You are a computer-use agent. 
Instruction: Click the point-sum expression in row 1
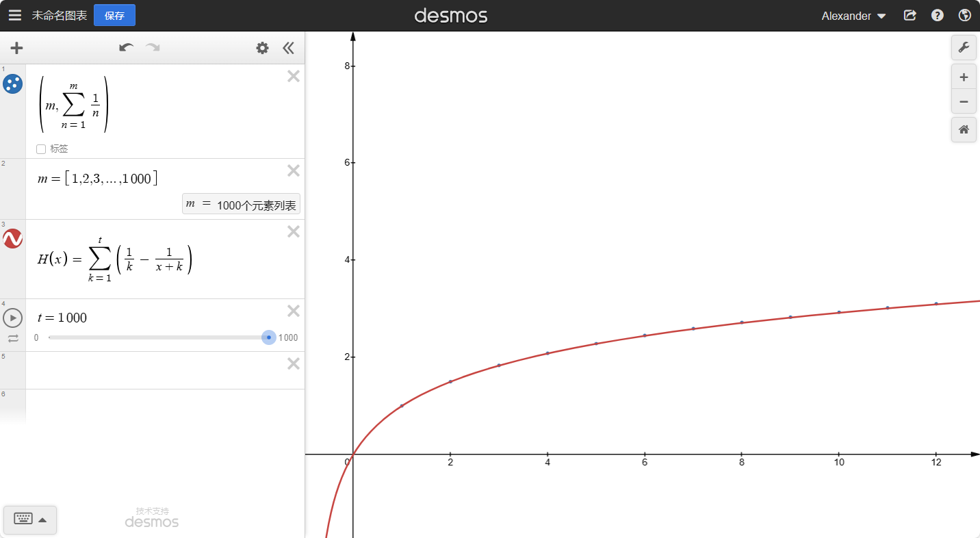(74, 104)
